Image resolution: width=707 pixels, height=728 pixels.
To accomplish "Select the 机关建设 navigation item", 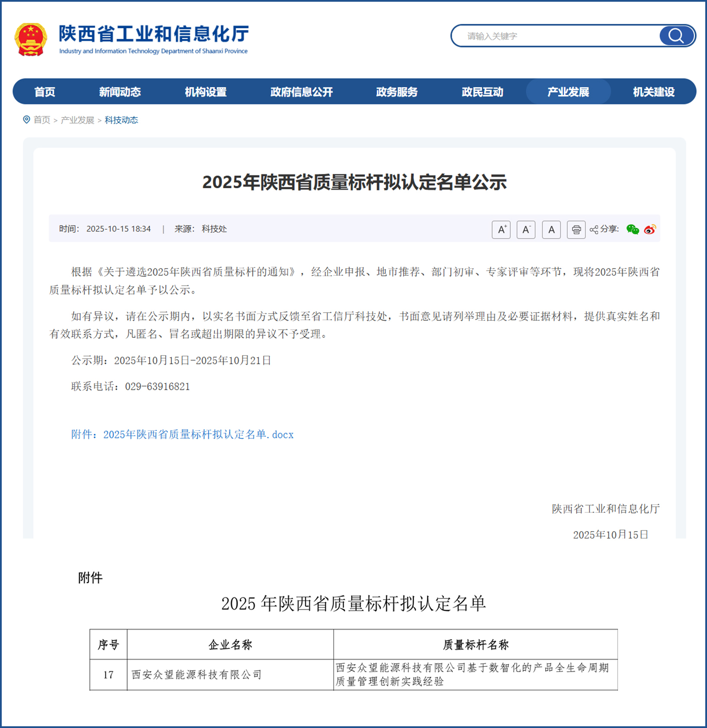I will (x=653, y=92).
